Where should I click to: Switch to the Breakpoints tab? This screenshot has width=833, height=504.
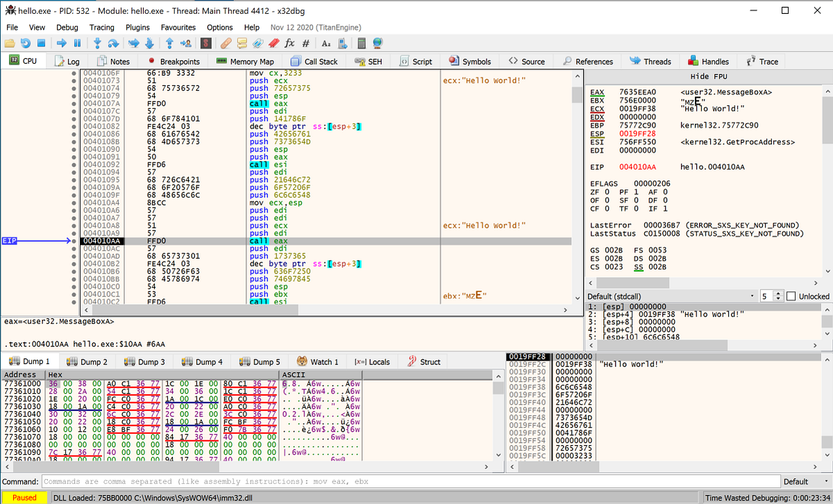coord(175,61)
